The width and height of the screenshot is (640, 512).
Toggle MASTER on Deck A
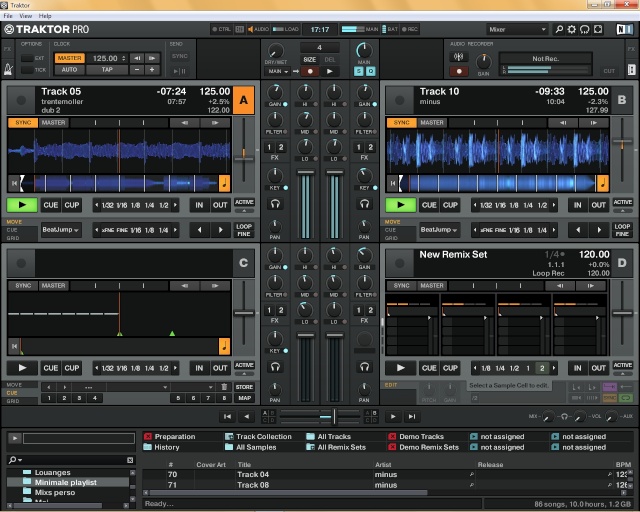coord(53,122)
